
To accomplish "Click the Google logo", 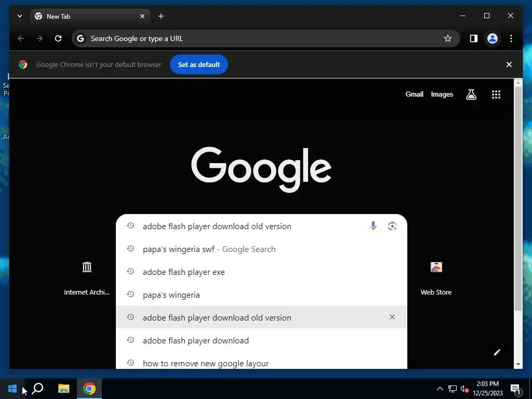I will pos(261,169).
